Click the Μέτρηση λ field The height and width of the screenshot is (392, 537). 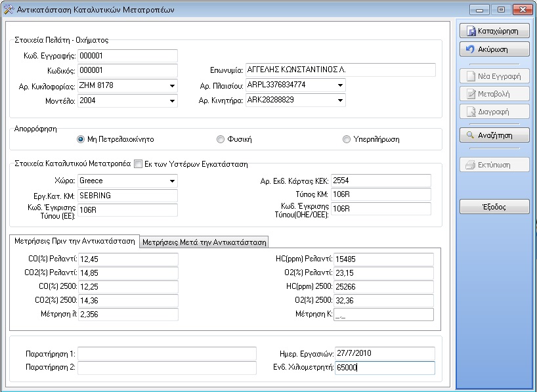(128, 315)
